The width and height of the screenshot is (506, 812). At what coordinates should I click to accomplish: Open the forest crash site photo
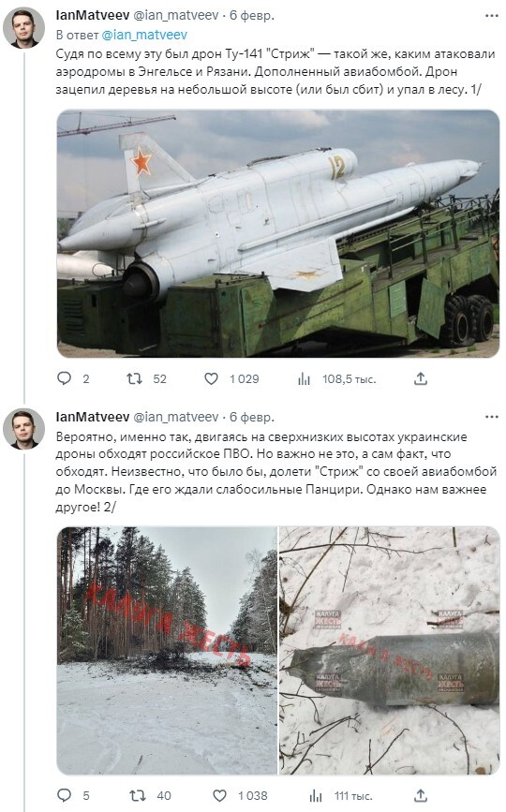coord(167,650)
